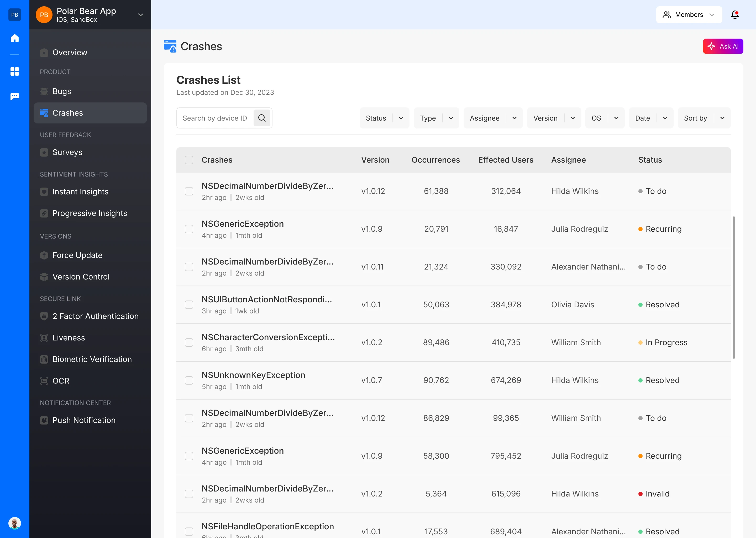Viewport: 756px width, 538px height.
Task: Click the search magnifier icon
Action: click(x=262, y=118)
